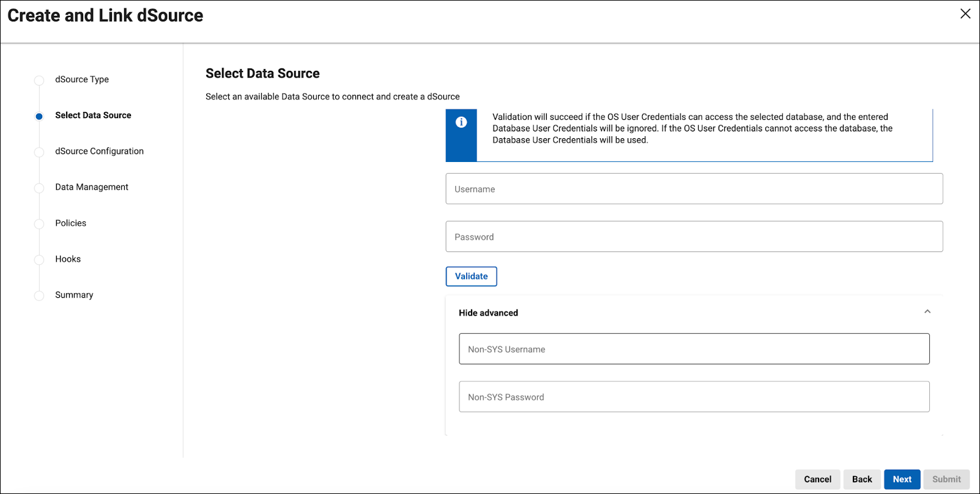
Task: Click into the Non-SYS Password field
Action: (694, 397)
